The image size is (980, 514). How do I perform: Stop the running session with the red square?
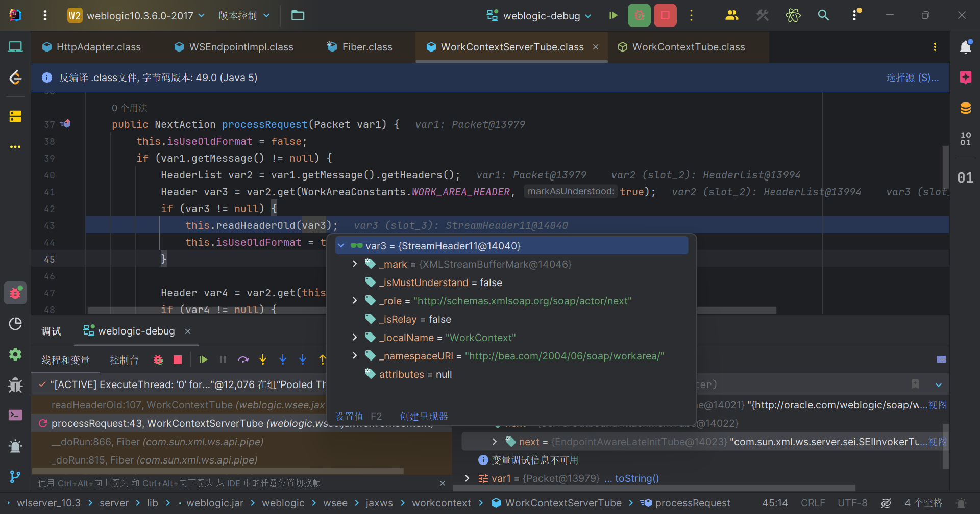point(665,15)
